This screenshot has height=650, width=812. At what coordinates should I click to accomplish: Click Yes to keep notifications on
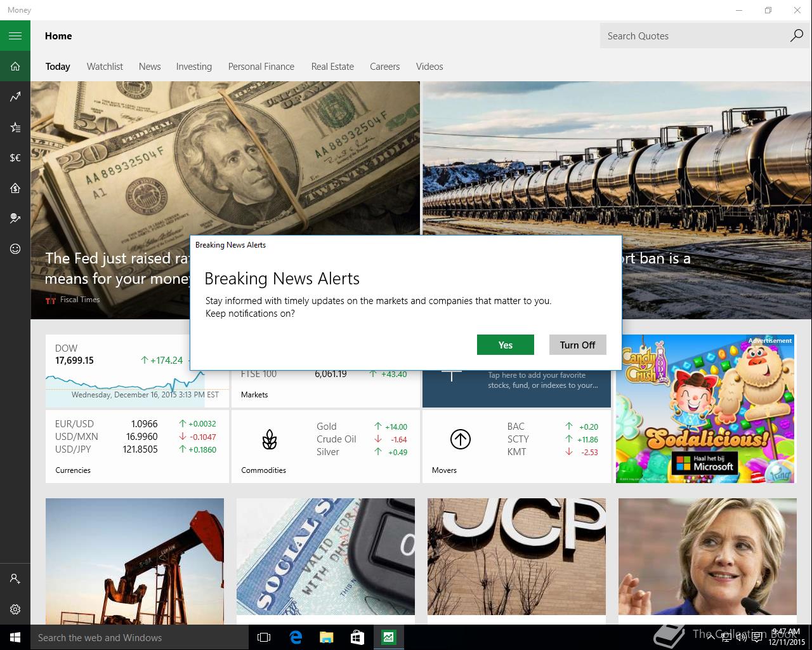click(x=506, y=345)
